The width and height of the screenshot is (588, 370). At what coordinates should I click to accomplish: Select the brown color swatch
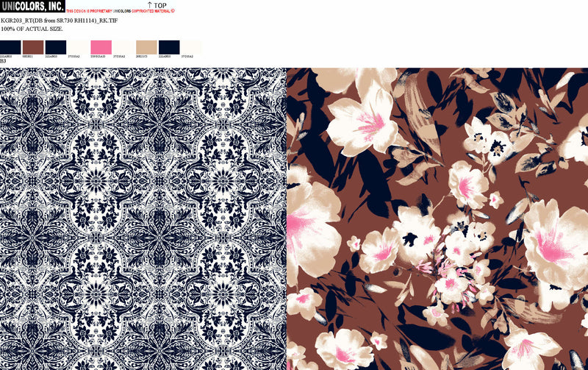point(33,47)
